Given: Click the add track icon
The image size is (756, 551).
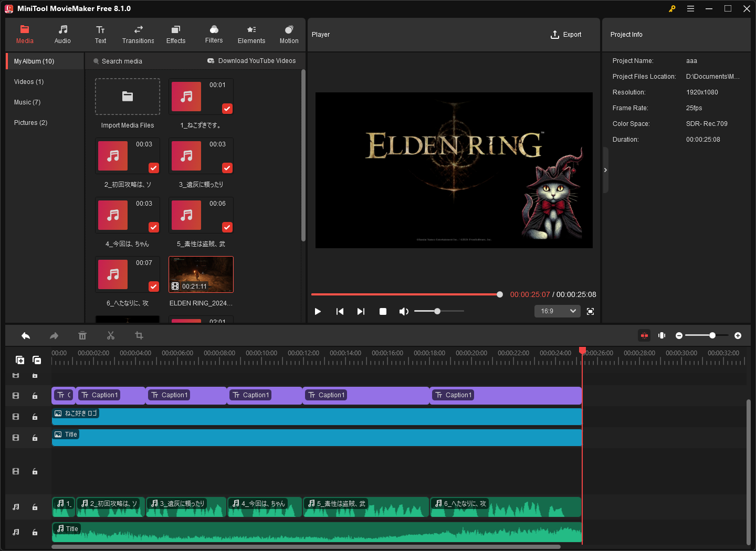Looking at the screenshot, I should 20,360.
